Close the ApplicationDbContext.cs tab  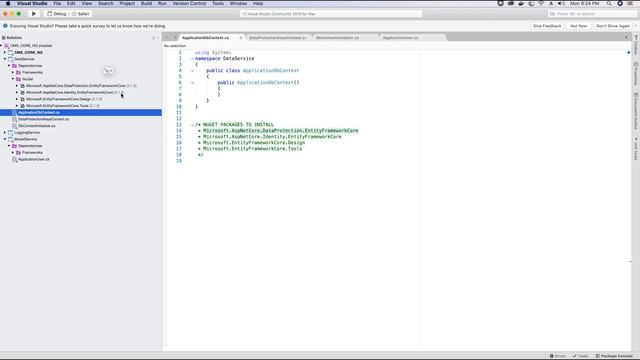coord(240,38)
